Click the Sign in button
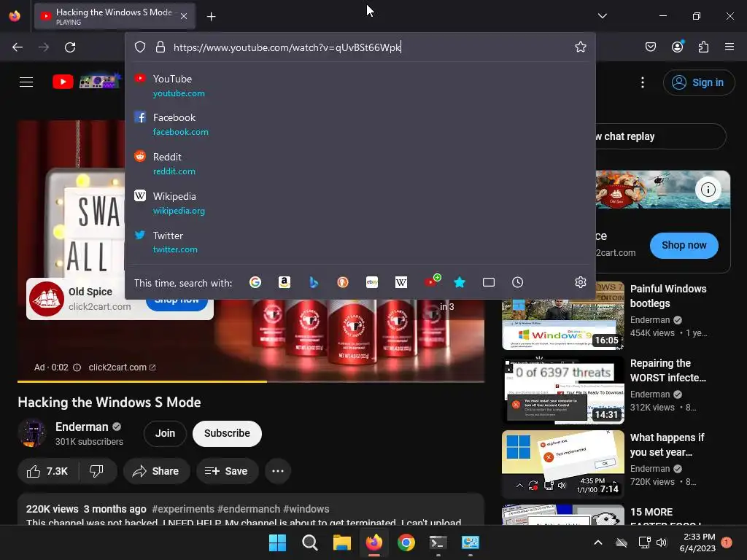The image size is (747, 560). (698, 82)
